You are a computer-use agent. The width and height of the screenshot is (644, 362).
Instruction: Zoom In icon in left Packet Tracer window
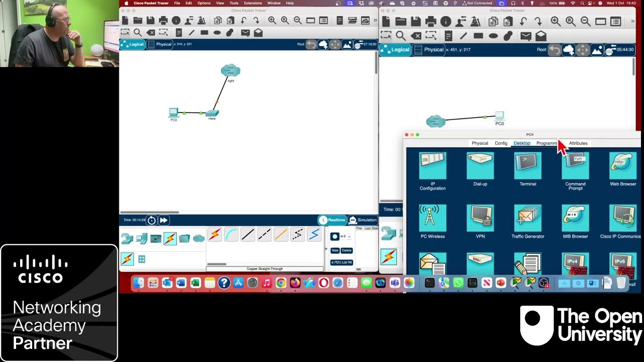tap(272, 21)
